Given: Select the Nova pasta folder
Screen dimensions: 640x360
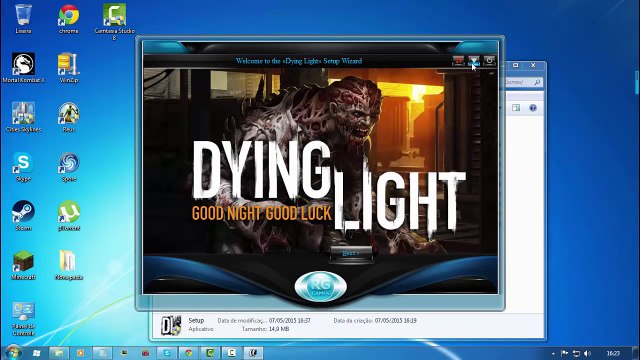Looking at the screenshot, I should tap(69, 265).
